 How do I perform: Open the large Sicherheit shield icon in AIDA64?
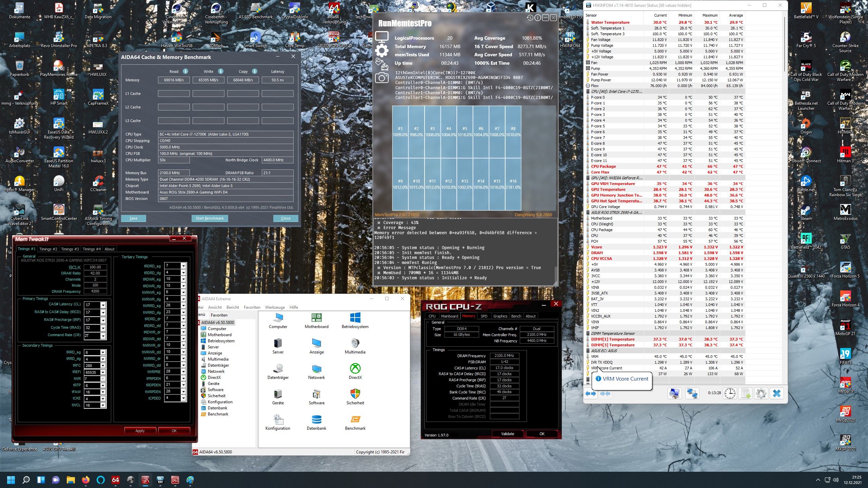coord(355,397)
